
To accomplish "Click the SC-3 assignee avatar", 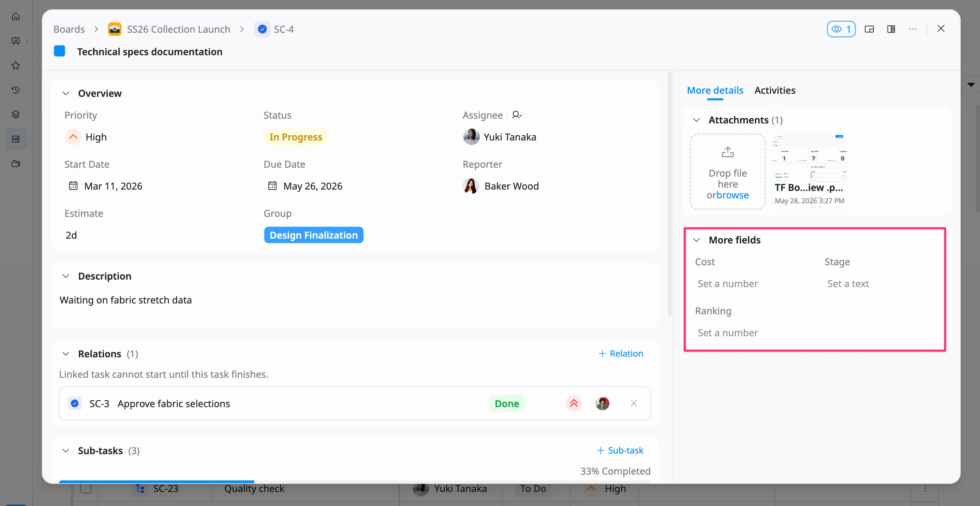I will coord(602,403).
